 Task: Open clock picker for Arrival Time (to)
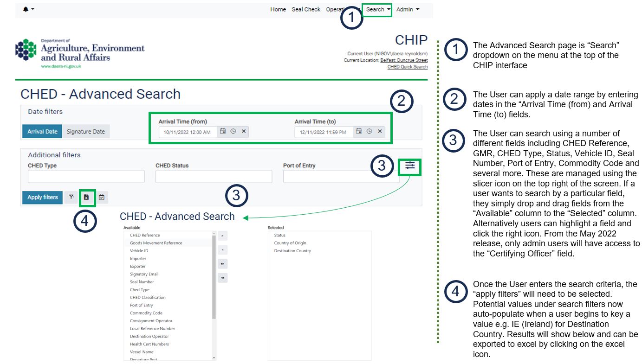(x=369, y=132)
